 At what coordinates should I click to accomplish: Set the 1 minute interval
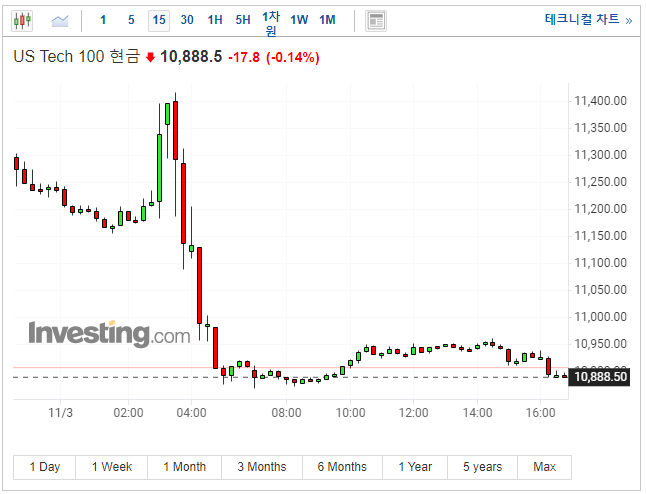pos(103,20)
